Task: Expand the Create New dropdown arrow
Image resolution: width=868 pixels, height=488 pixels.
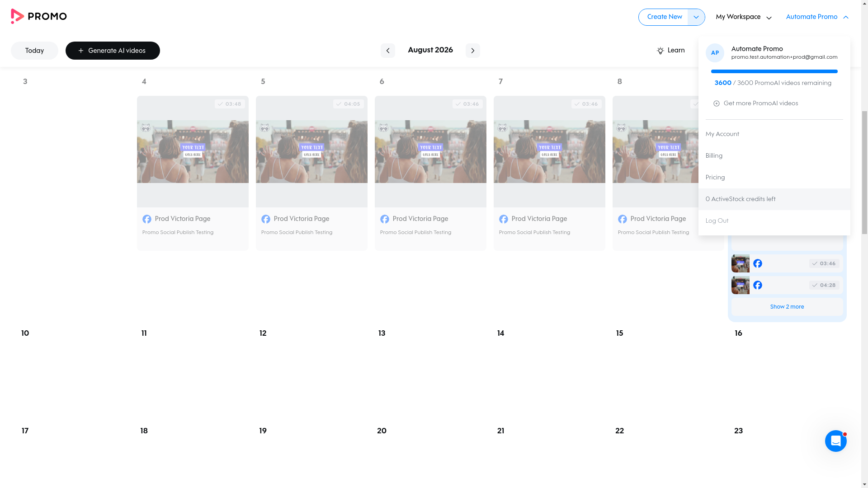Action: coord(696,17)
